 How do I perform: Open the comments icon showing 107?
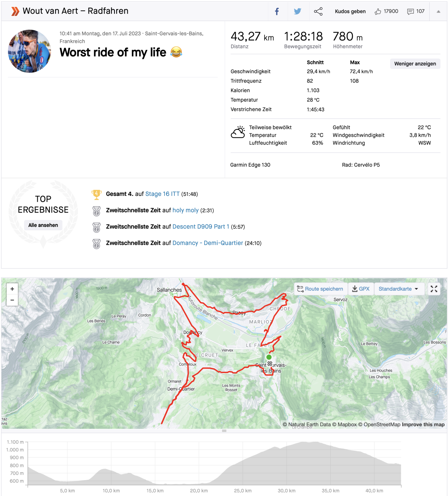[411, 11]
